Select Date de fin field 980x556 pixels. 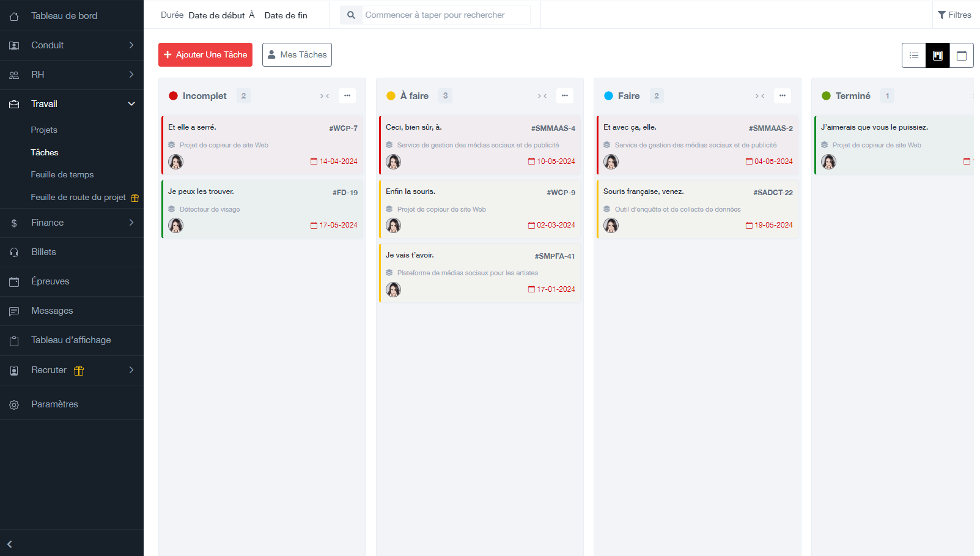tap(286, 15)
